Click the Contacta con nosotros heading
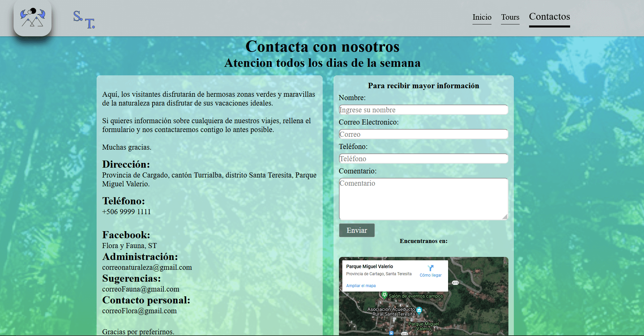Screen dimensions: 644x336 (322, 46)
